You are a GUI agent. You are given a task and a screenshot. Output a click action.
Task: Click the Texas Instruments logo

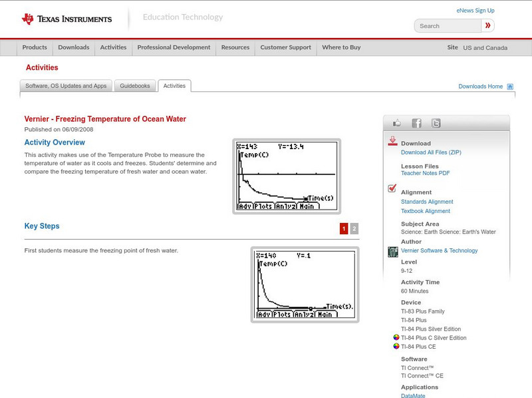pyautogui.click(x=66, y=19)
